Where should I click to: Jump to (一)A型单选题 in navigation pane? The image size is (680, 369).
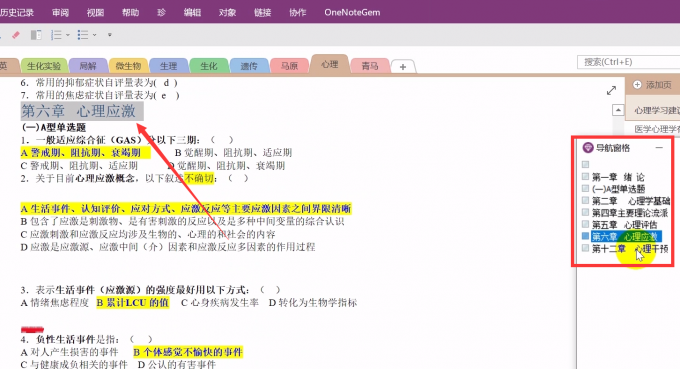coord(618,189)
